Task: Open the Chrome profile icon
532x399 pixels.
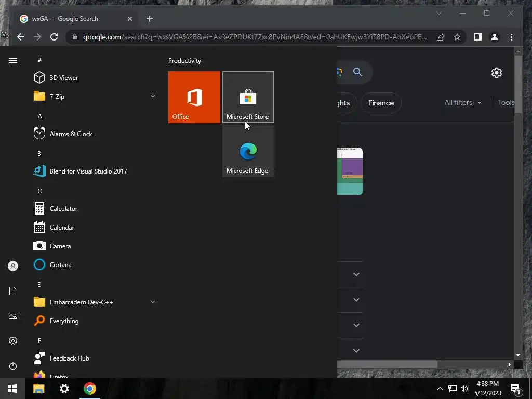Action: 495,37
